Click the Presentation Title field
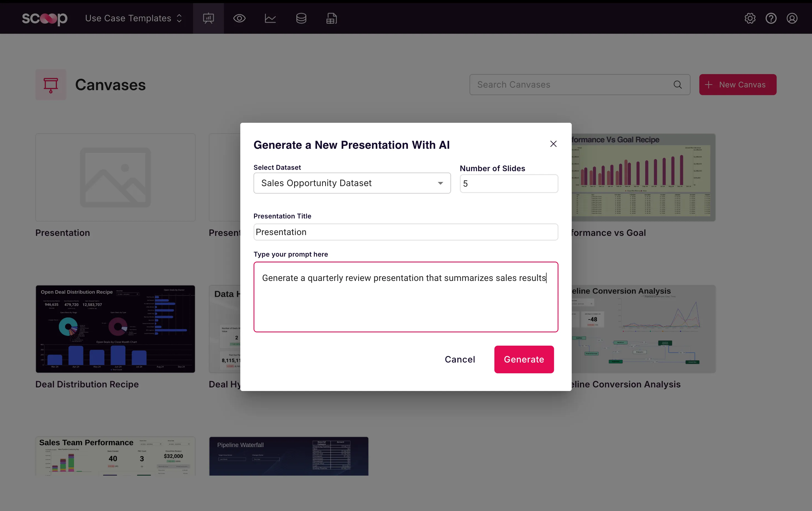The image size is (812, 511). [x=405, y=232]
